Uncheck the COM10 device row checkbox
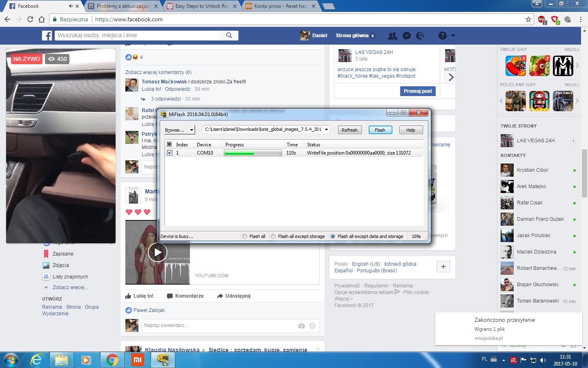588x368 pixels. [169, 153]
